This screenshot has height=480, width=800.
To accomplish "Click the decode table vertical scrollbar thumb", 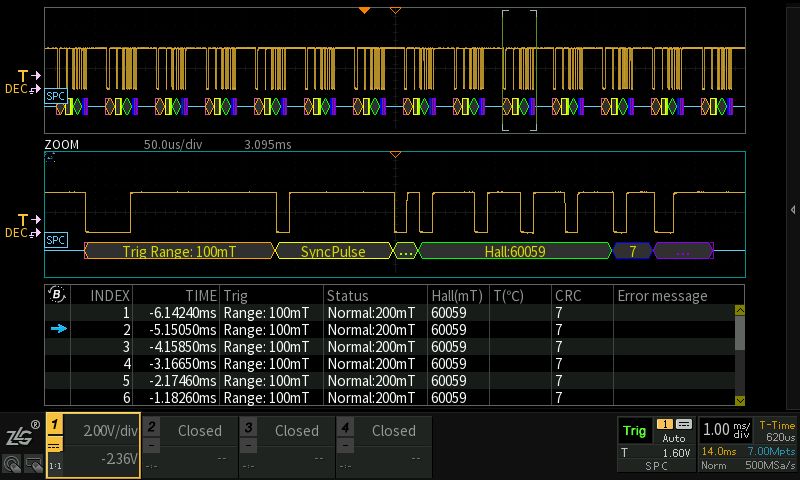I will coord(739,333).
